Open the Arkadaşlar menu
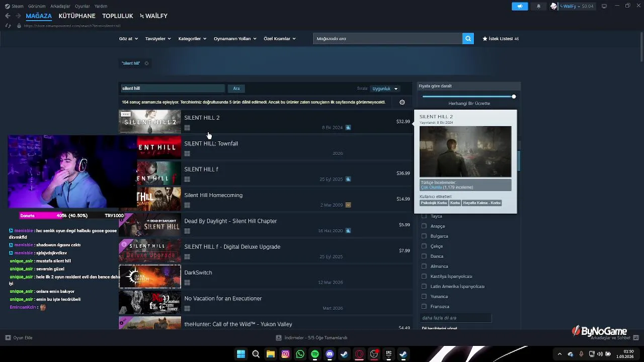This screenshot has width=644, height=362. click(x=60, y=6)
